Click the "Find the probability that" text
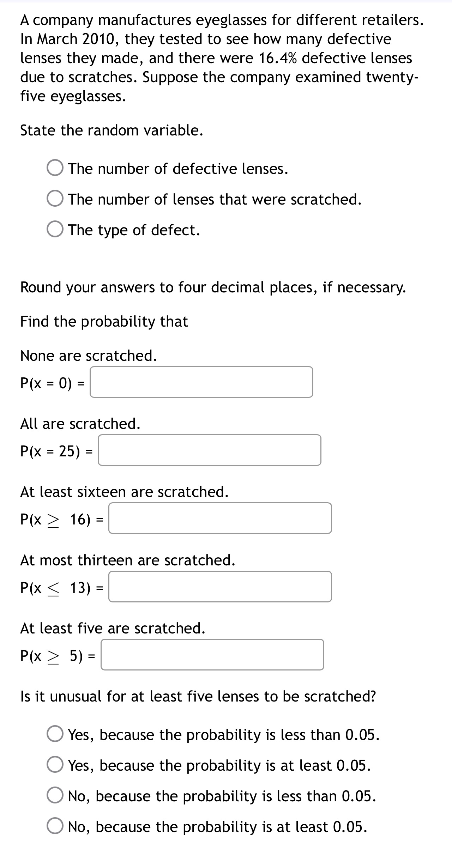452x868 pixels. pyautogui.click(x=104, y=321)
